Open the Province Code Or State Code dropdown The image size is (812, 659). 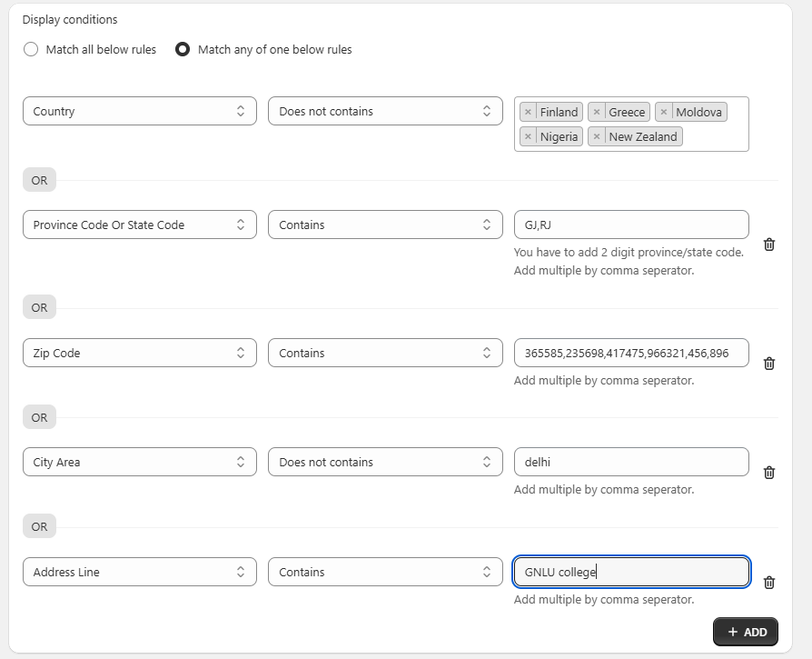pyautogui.click(x=139, y=225)
